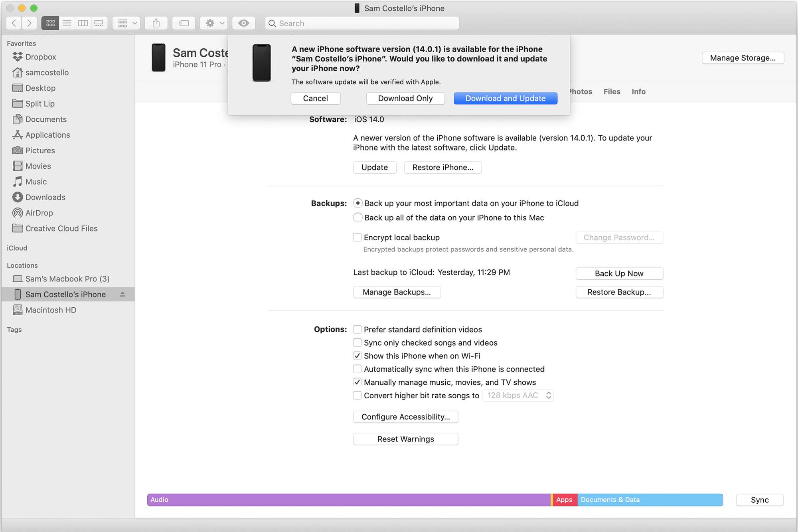Uncheck Show this iPhone when on Wi-Fi

click(x=358, y=356)
